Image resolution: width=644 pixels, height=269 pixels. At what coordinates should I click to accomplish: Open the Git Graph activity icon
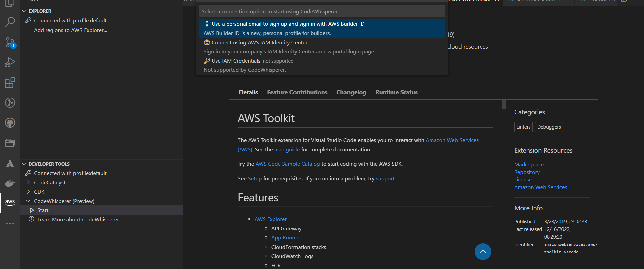click(10, 103)
